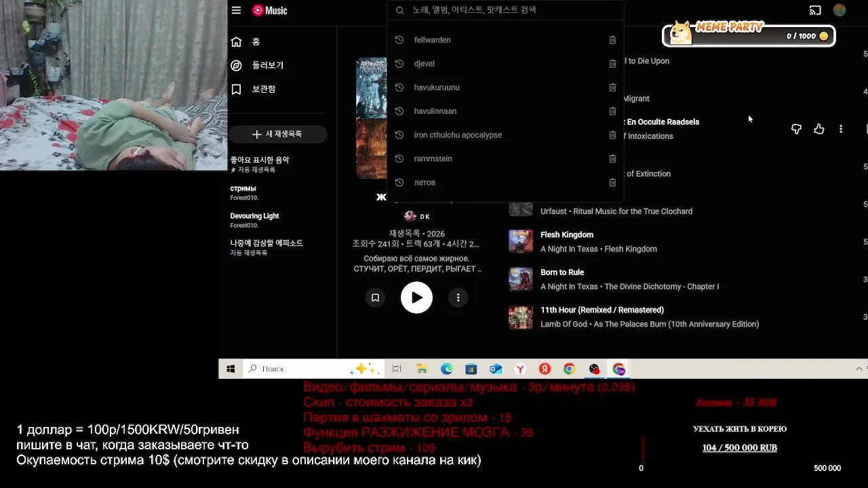The width and height of the screenshot is (868, 488).
Task: Play the playlist with big play button
Action: (x=416, y=298)
